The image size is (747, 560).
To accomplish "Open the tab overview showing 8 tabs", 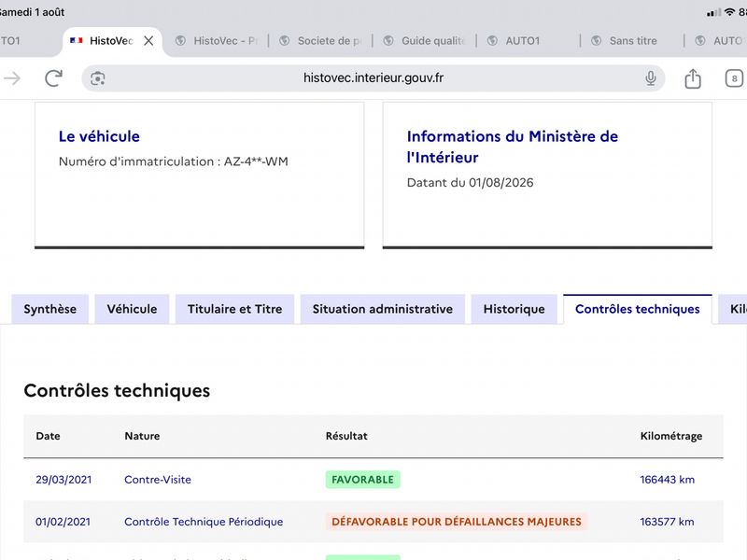I will coord(734,78).
